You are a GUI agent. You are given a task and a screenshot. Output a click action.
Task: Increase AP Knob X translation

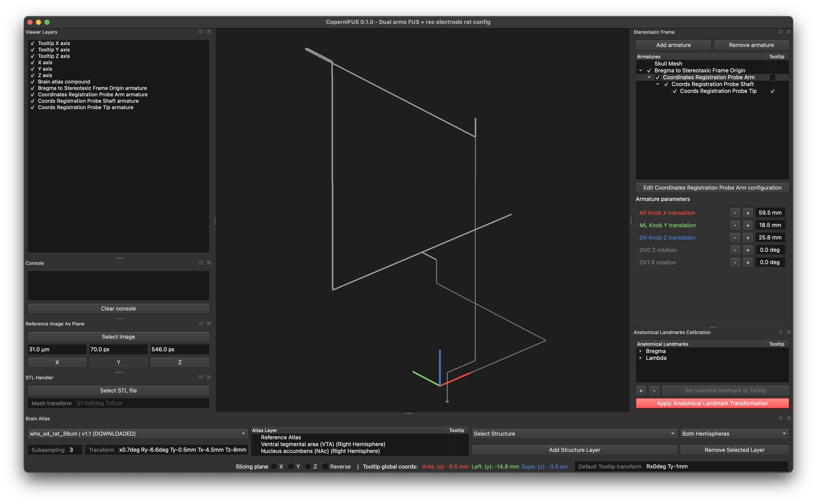(748, 213)
